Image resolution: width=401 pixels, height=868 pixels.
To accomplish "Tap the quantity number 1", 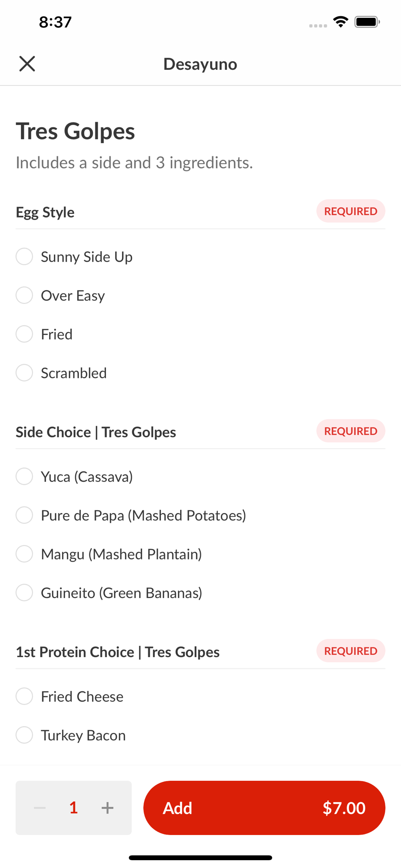I will point(73,808).
